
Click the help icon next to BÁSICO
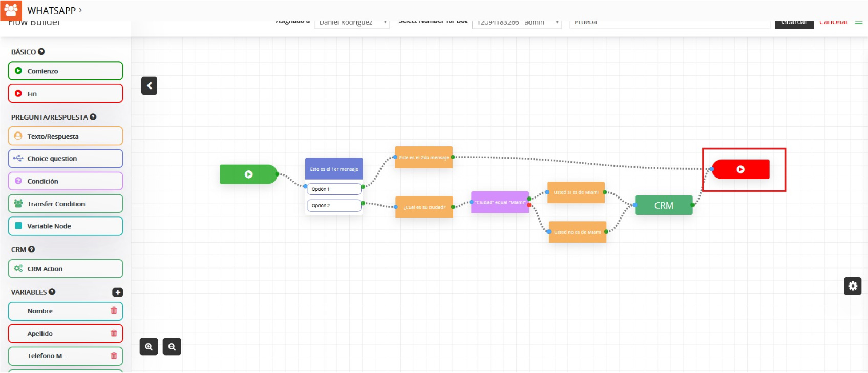(x=41, y=52)
